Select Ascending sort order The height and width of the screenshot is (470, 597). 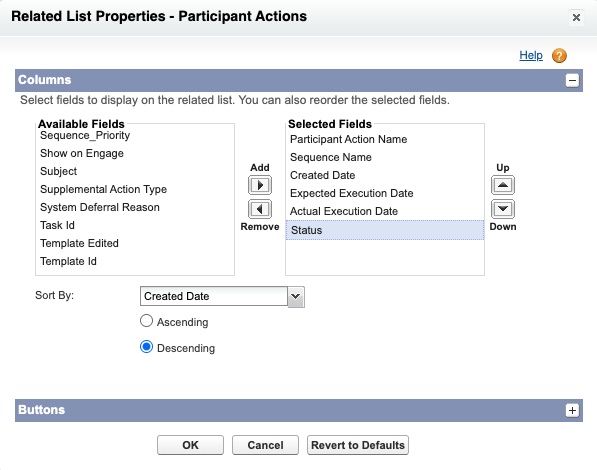click(146, 321)
